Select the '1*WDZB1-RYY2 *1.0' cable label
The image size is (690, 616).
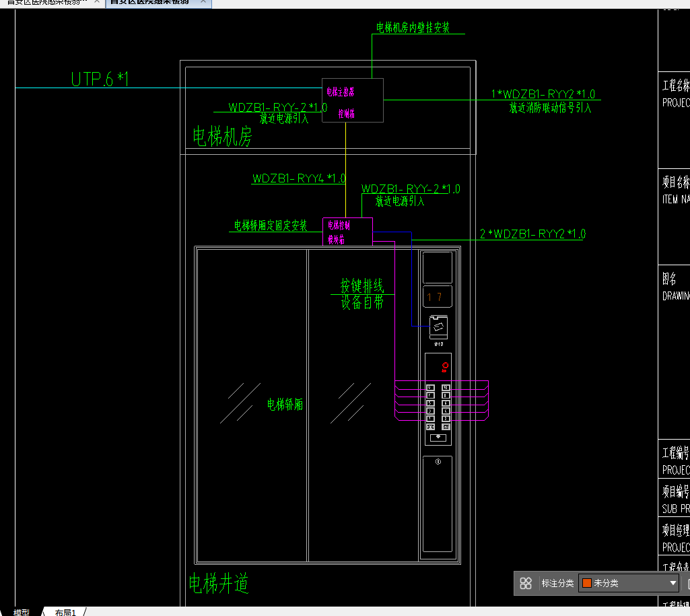tap(543, 94)
